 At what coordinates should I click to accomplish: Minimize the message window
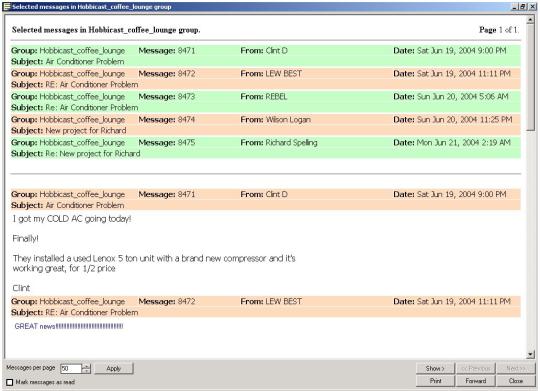click(515, 7)
